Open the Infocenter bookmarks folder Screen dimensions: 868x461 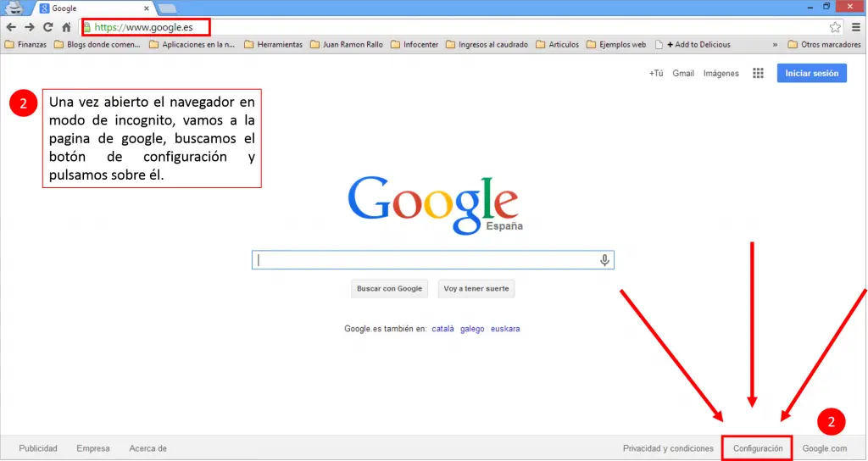414,44
